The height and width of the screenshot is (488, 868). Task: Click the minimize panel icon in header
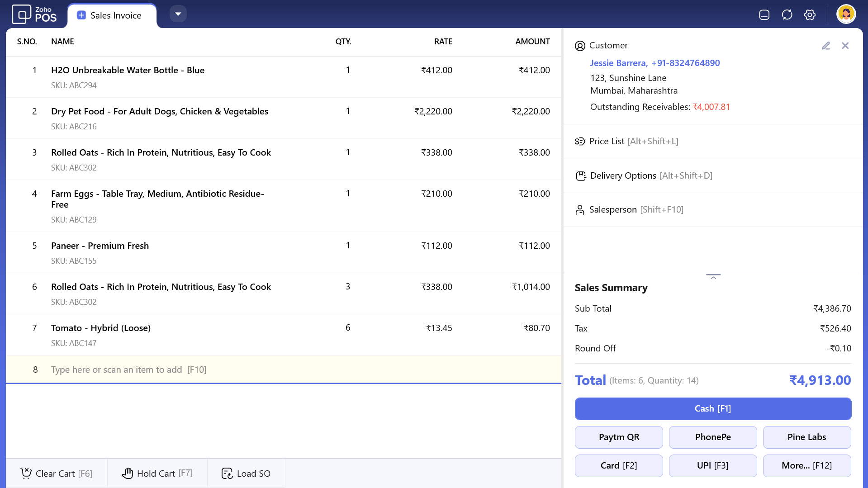tap(764, 15)
